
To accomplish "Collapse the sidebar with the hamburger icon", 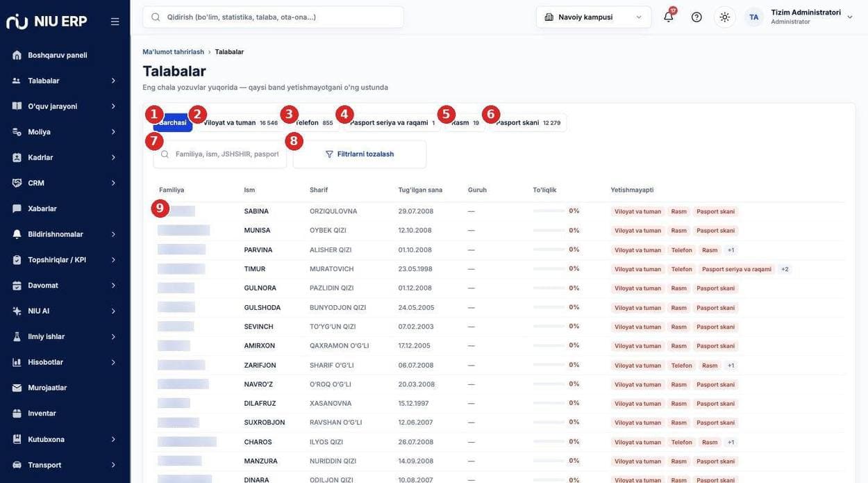I will 115,22.
